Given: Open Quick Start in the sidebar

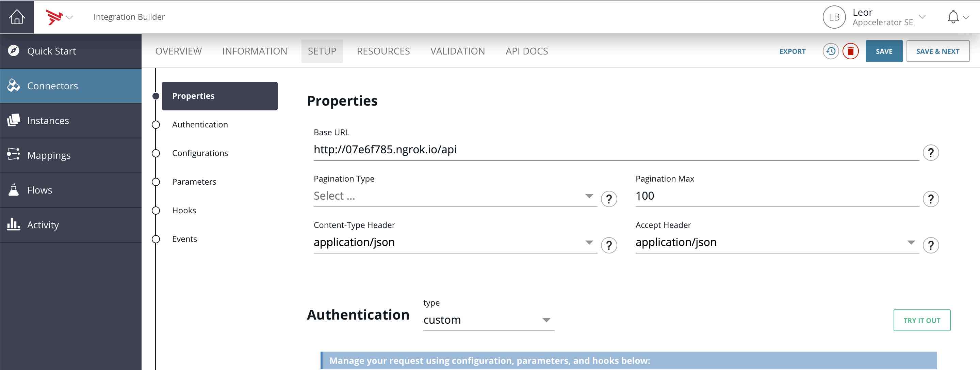Looking at the screenshot, I should 71,51.
